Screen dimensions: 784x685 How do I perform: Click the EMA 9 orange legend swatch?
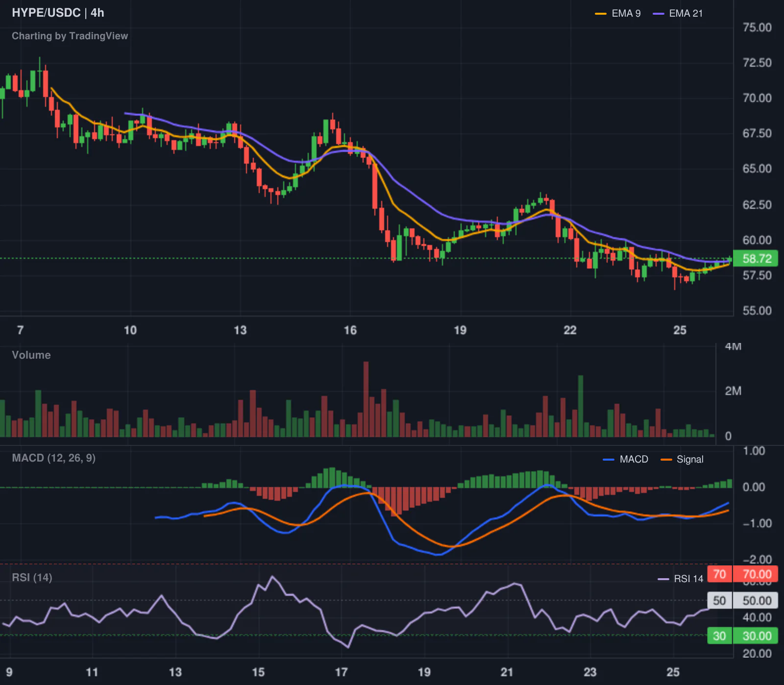[601, 14]
